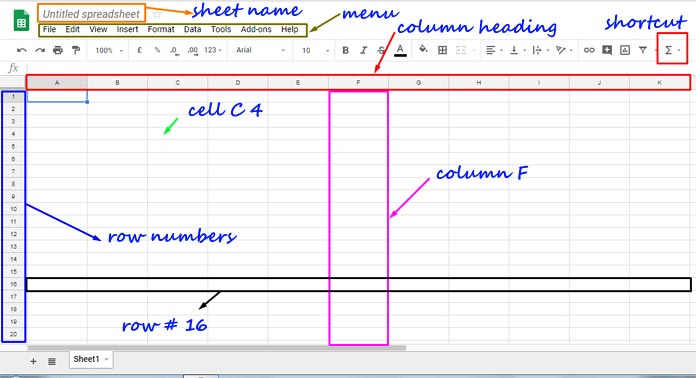Open the Insert menu
The width and height of the screenshot is (696, 378).
(x=127, y=29)
